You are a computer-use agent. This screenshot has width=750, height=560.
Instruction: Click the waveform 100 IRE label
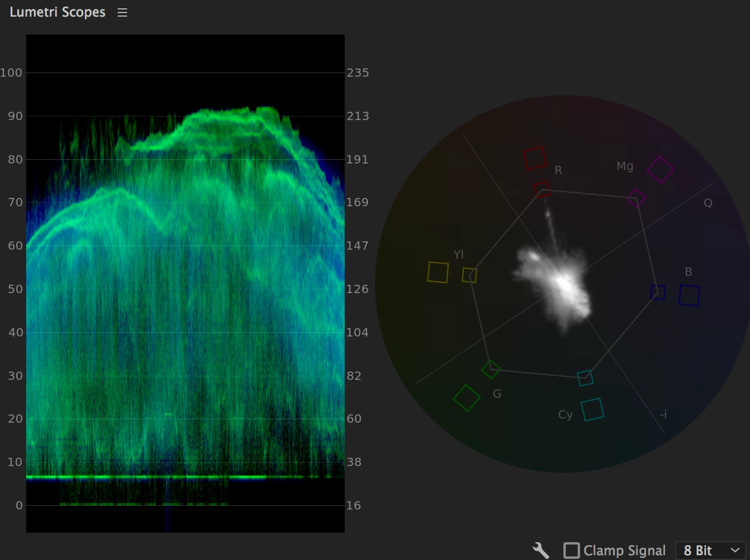pyautogui.click(x=11, y=73)
